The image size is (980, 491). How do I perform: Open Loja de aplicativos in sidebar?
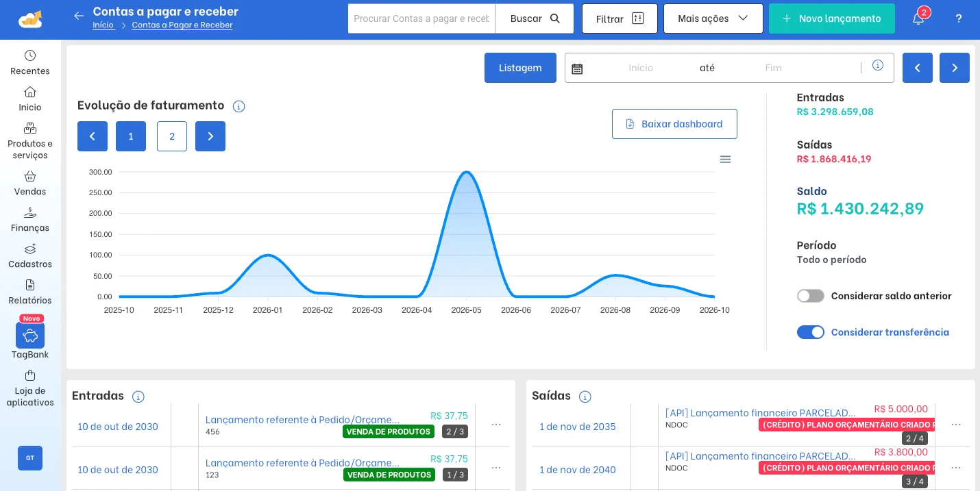click(x=30, y=388)
